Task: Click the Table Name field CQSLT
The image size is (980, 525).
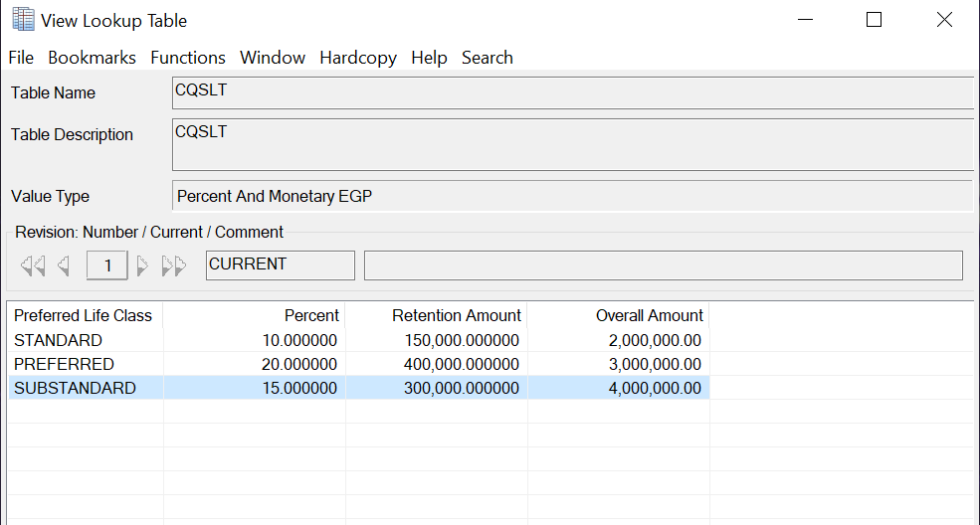Action: click(x=572, y=92)
